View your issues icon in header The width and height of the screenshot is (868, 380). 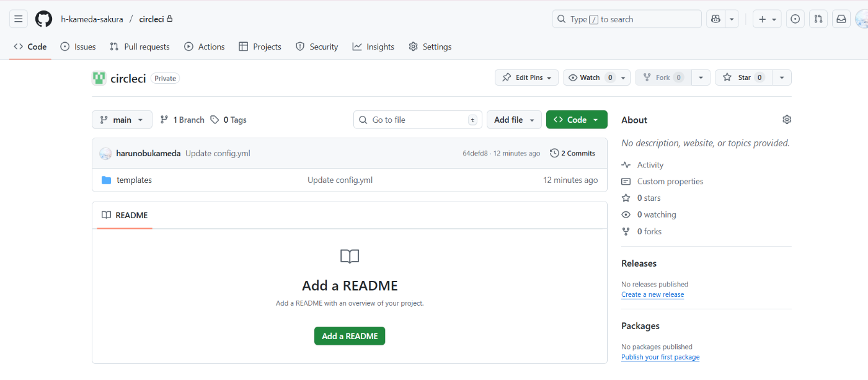point(795,19)
